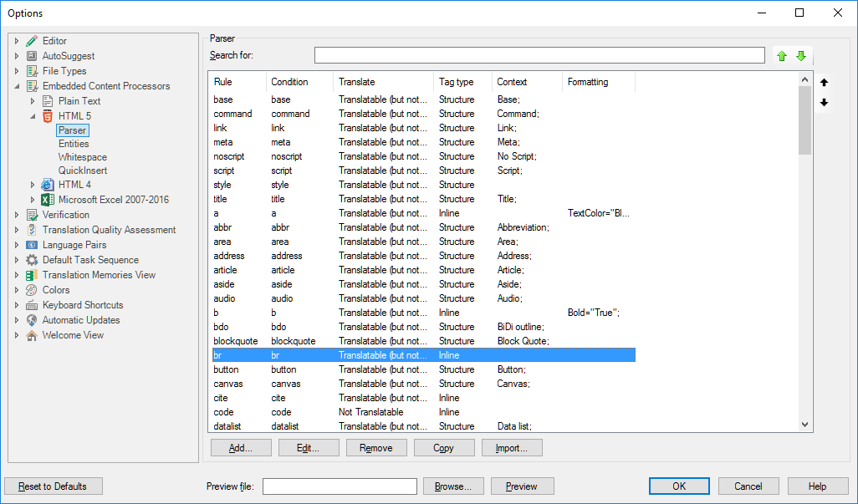Screen dimensions: 858x504
Task: Click the Editor pencil icon
Action: 32,41
